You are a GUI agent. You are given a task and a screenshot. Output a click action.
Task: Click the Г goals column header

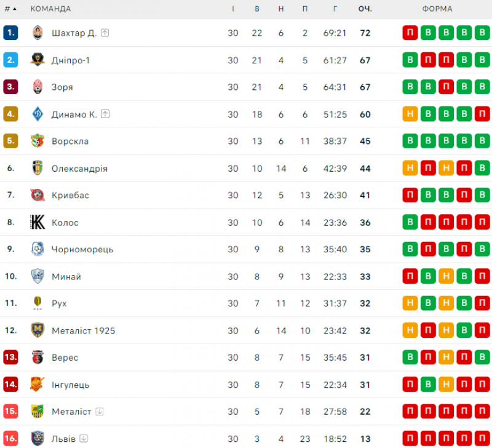click(335, 9)
